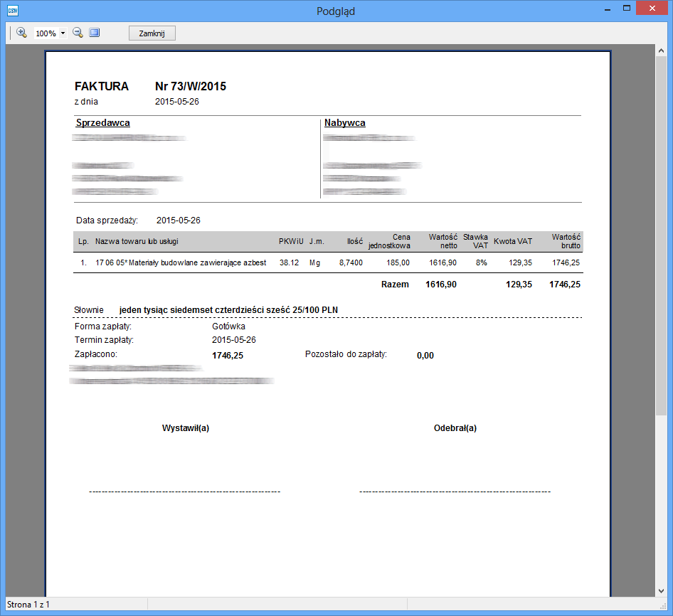Click the scrollbar down arrow
This screenshot has width=673, height=616.
click(661, 590)
